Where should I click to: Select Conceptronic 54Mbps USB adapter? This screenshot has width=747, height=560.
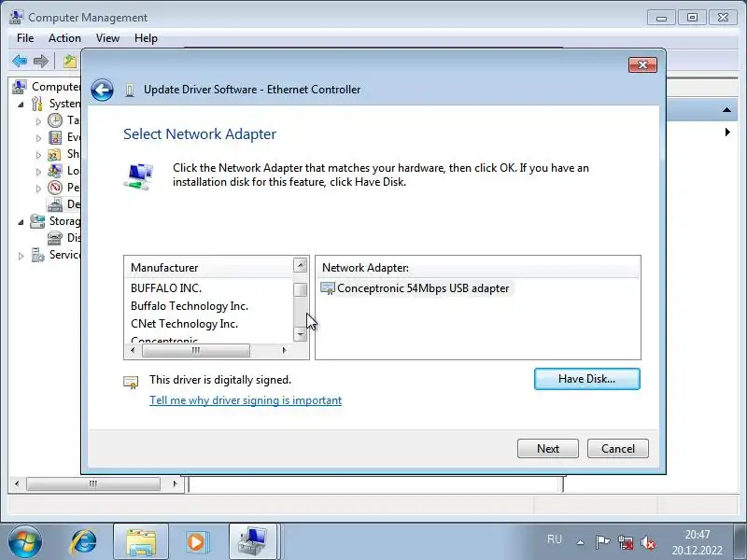pos(416,288)
